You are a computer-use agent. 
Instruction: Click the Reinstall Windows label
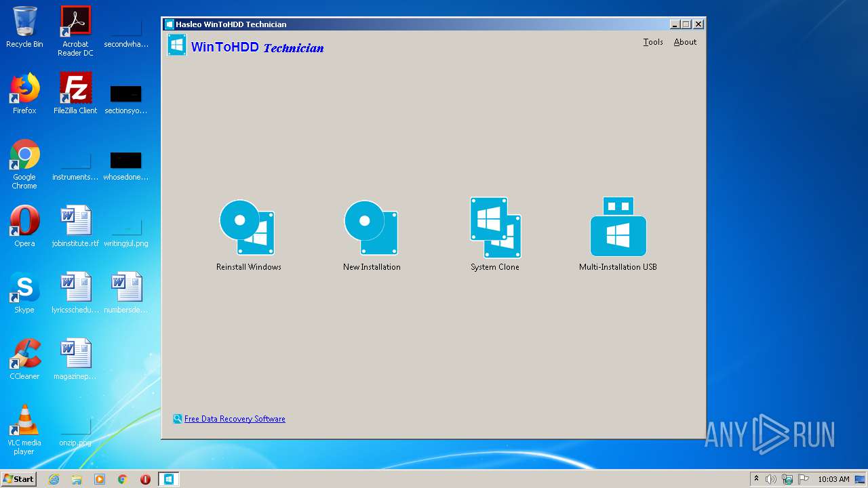pyautogui.click(x=248, y=267)
